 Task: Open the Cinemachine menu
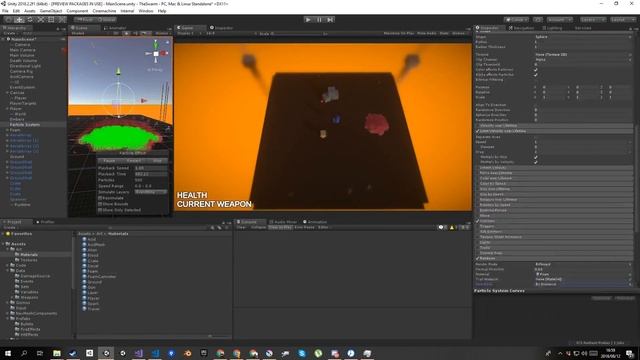tap(104, 11)
